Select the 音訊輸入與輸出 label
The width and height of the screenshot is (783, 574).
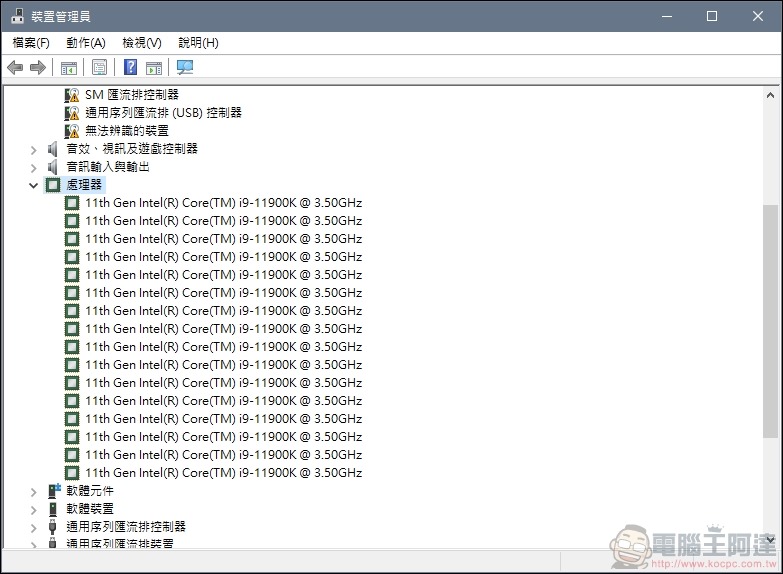(x=108, y=167)
